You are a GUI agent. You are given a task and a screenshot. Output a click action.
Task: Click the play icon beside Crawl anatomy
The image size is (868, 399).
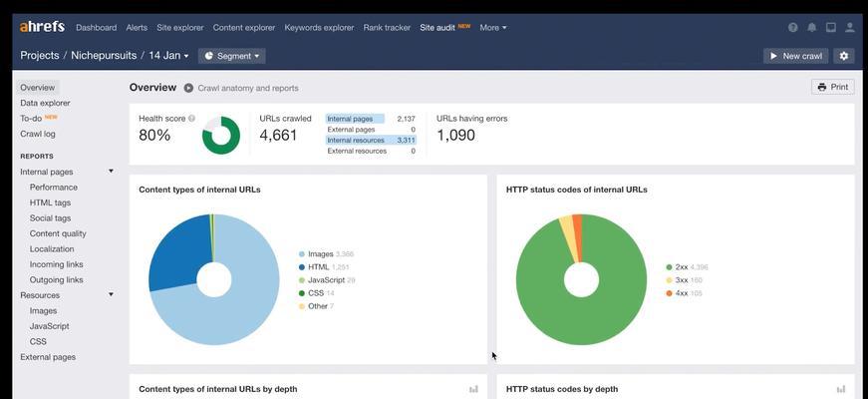pyautogui.click(x=188, y=88)
